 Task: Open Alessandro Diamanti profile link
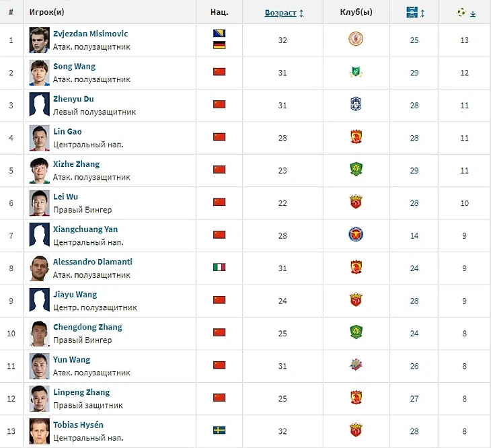[x=92, y=262]
